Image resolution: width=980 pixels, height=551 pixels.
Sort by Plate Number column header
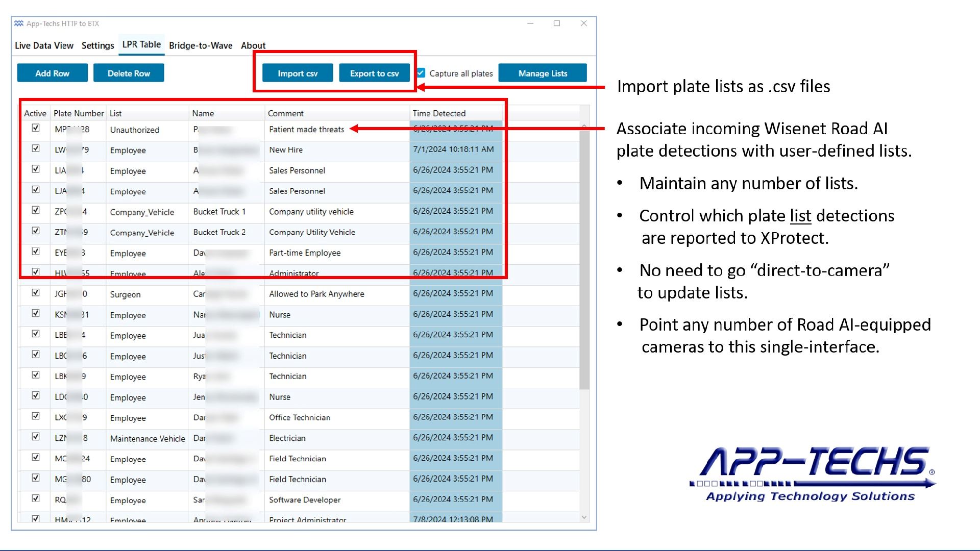[x=79, y=113]
